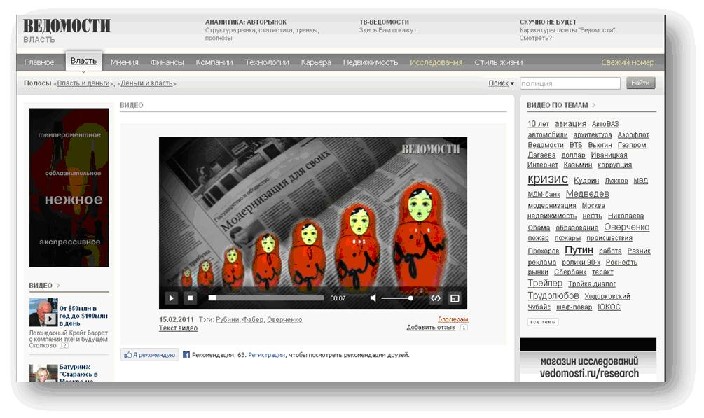The height and width of the screenshot is (418, 704).
Task: Click the Найти search button
Action: coord(641,83)
